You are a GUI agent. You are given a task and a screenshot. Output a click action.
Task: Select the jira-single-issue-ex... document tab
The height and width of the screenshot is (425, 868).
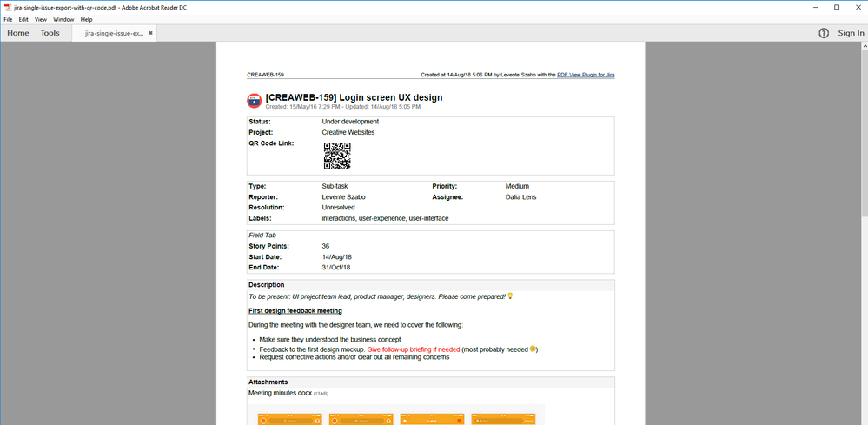click(114, 33)
